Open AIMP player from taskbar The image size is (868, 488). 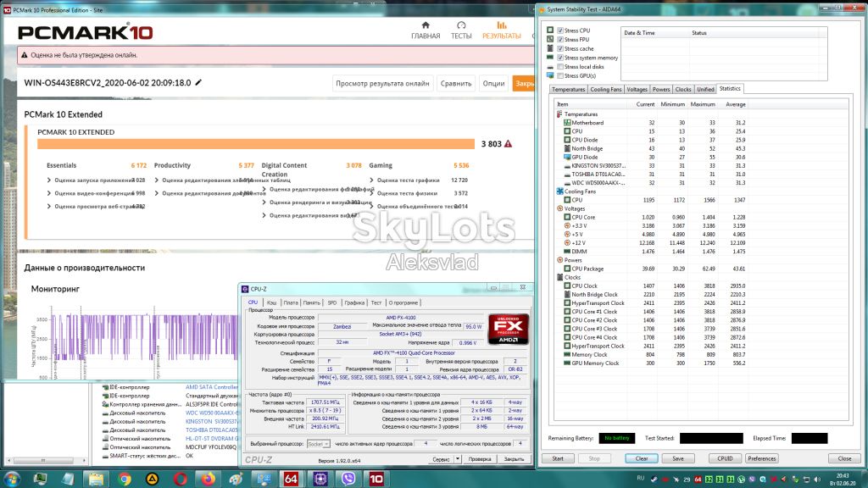(153, 480)
